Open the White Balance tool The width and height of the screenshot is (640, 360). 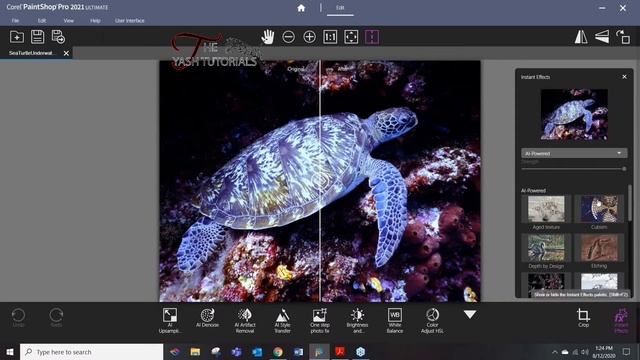pos(395,320)
